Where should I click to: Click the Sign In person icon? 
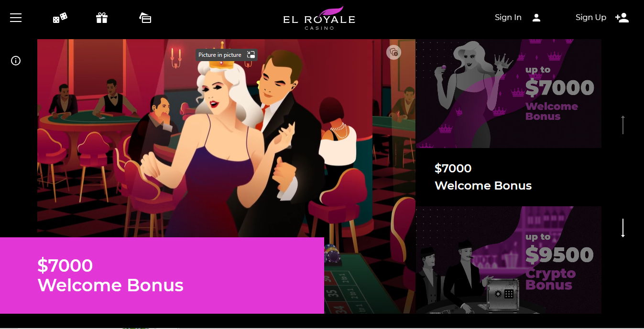[x=536, y=18]
